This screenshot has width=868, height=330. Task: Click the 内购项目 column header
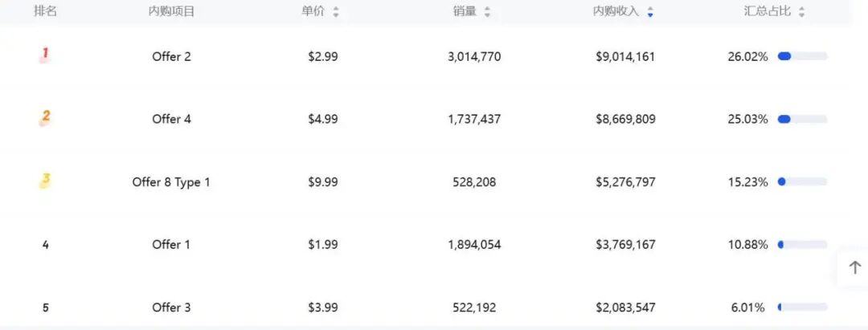(x=171, y=11)
